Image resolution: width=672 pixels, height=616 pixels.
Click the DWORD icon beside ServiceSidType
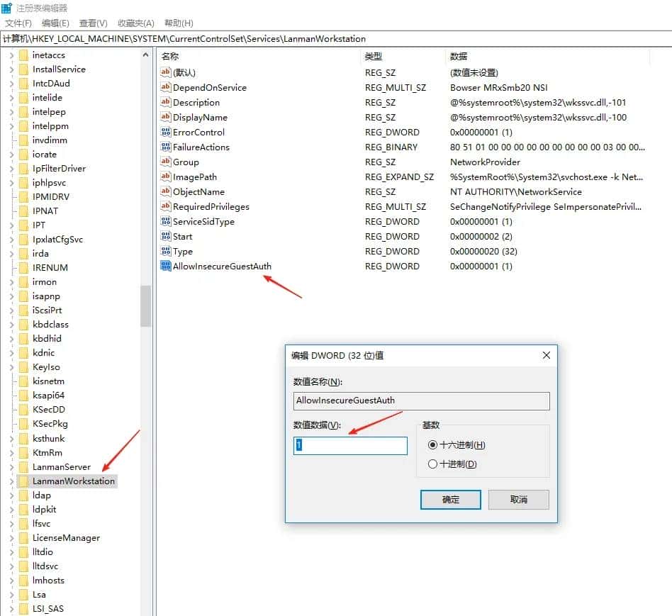[165, 221]
